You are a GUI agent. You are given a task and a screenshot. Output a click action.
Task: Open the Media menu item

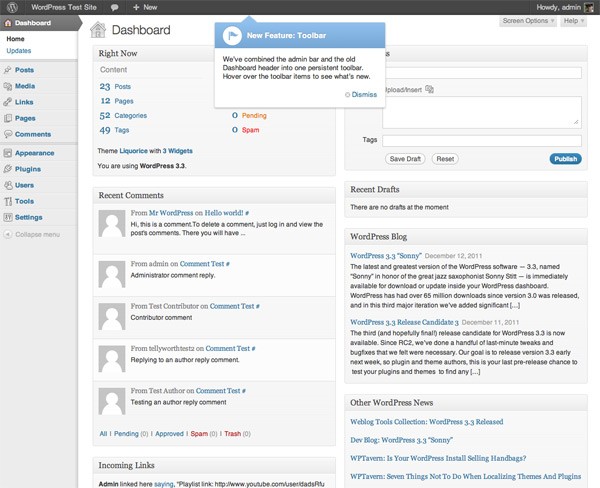pyautogui.click(x=25, y=86)
